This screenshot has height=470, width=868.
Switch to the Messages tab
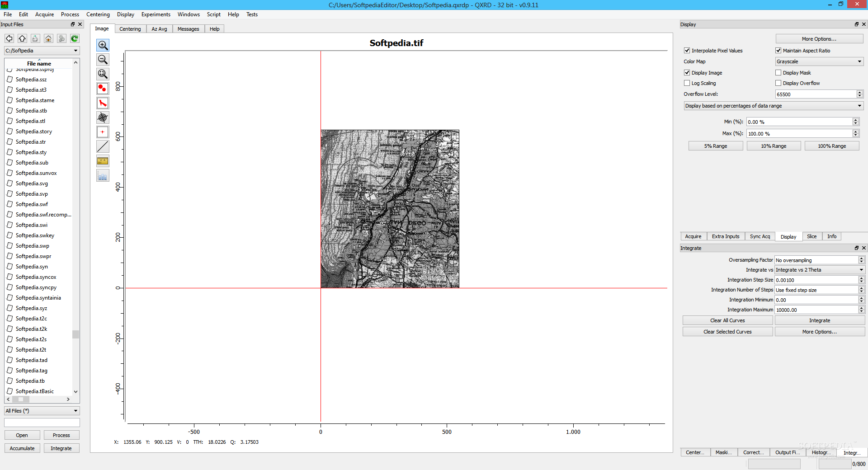188,29
